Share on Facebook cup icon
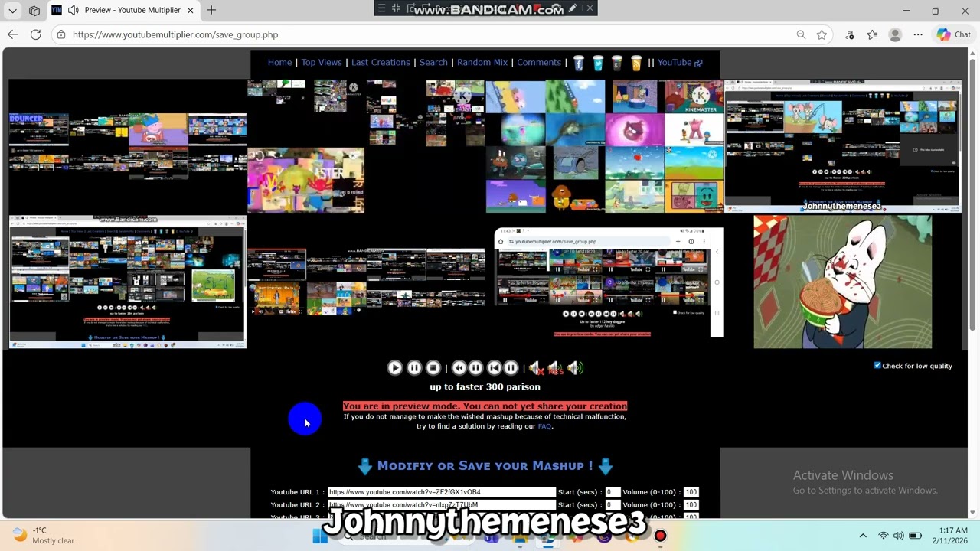Image resolution: width=980 pixels, height=551 pixels. pyautogui.click(x=579, y=63)
